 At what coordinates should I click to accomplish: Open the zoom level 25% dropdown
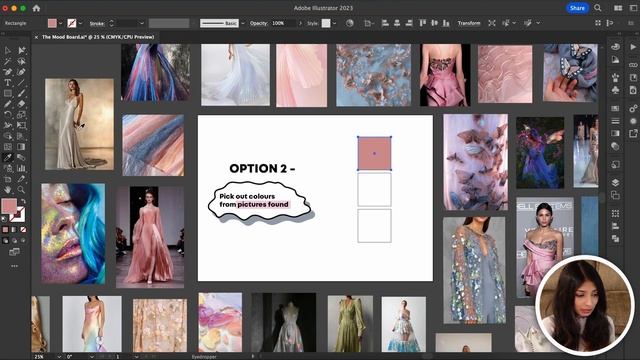pos(59,356)
